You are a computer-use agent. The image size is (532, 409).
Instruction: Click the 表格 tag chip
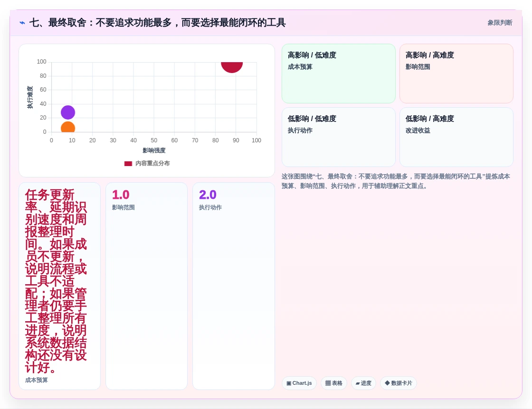[334, 383]
